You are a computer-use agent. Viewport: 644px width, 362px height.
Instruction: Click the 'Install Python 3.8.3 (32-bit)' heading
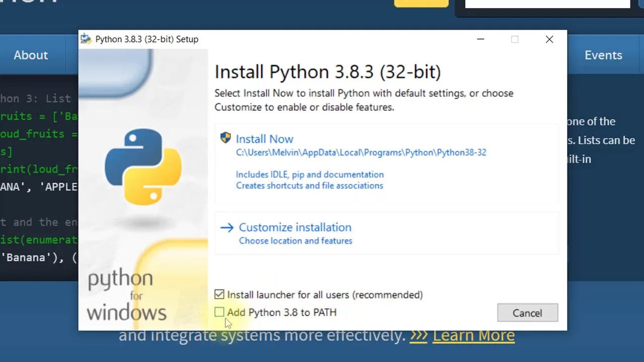tap(328, 72)
